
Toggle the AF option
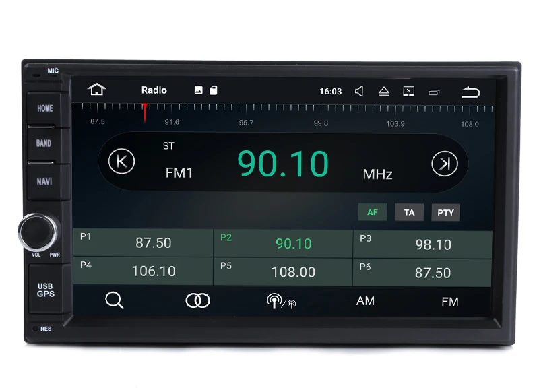(x=373, y=212)
